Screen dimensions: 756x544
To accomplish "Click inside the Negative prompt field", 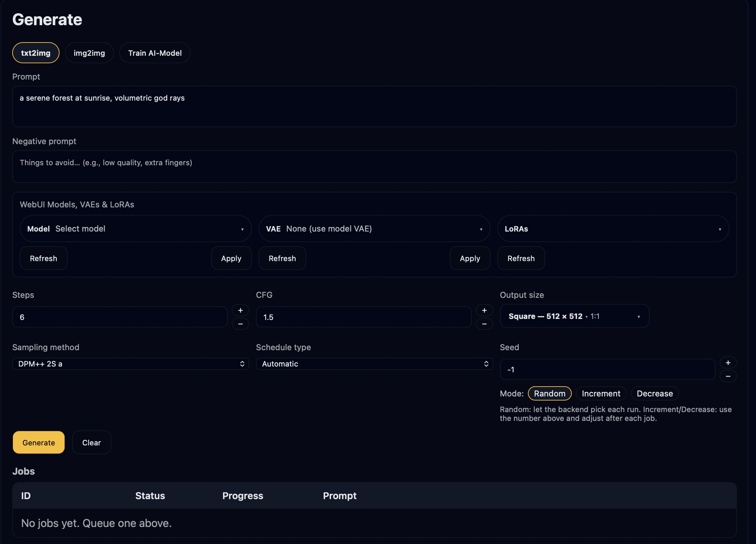I will [x=374, y=167].
